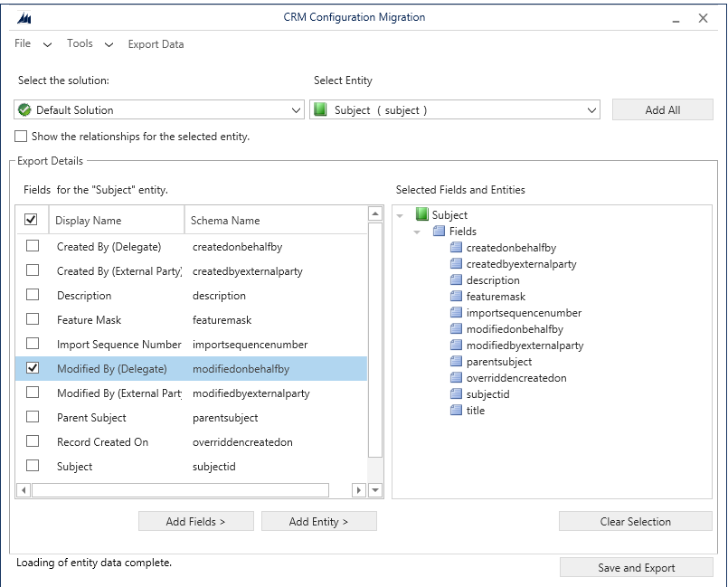This screenshot has height=587, width=728.
Task: Select the importsequencenumber tree item
Action: [524, 313]
